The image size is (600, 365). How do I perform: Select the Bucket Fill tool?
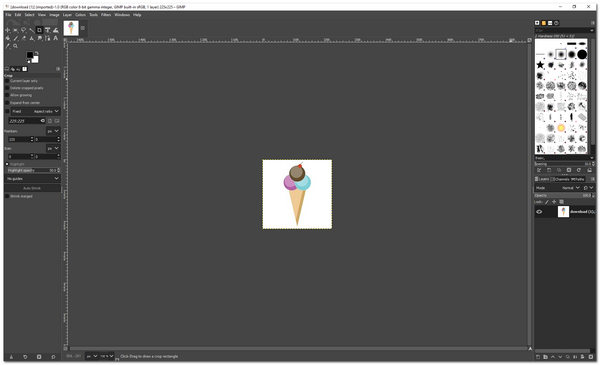pyautogui.click(x=7, y=38)
